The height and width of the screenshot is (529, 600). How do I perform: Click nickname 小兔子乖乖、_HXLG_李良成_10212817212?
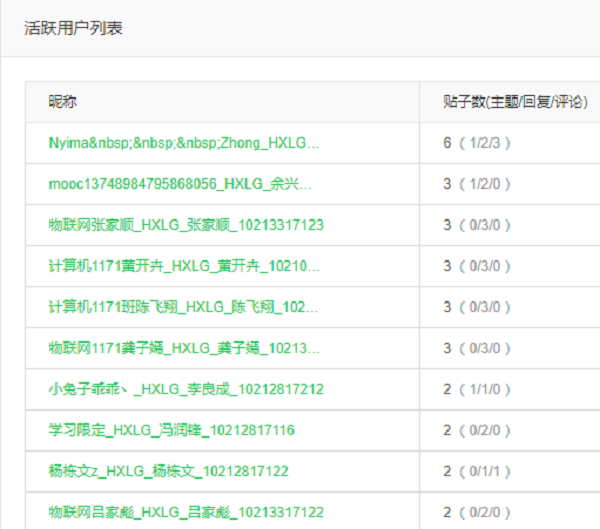coord(186,389)
